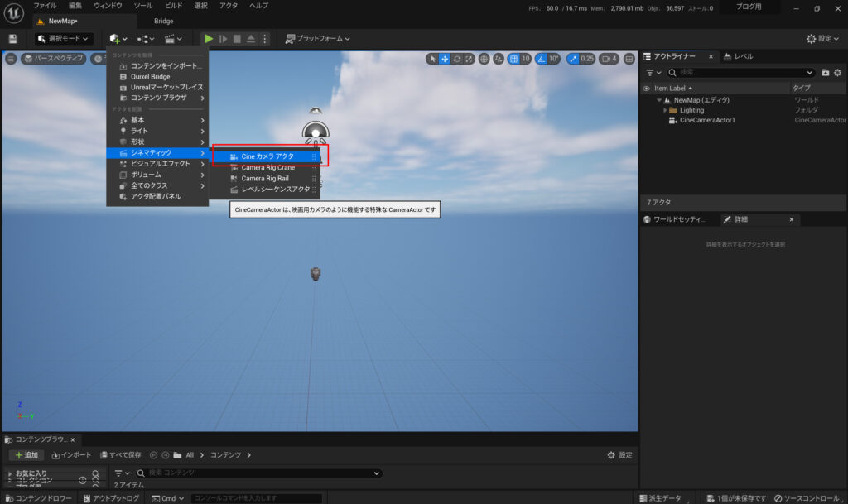Click the camera speed icon in viewport
Viewport: 848px width, 504px height.
point(609,59)
